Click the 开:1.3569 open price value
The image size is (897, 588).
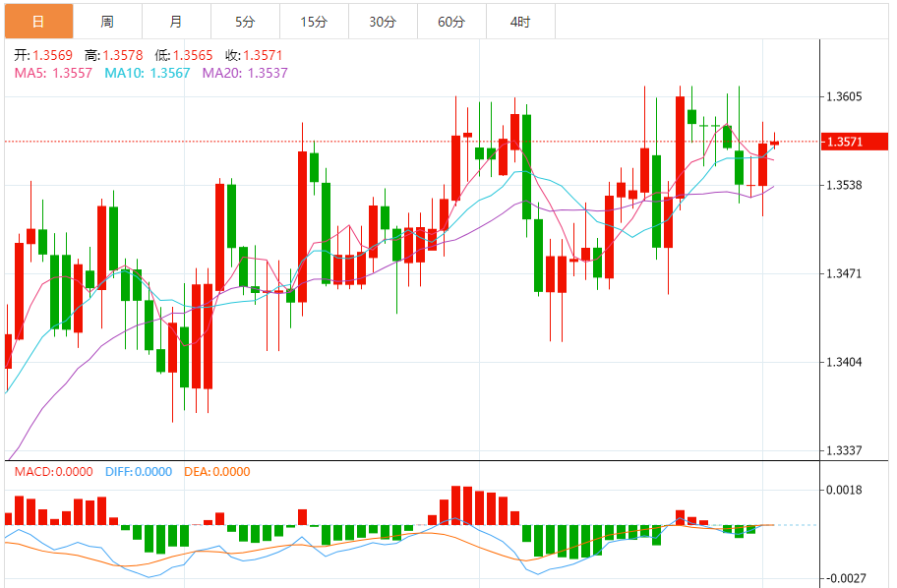pos(43,55)
